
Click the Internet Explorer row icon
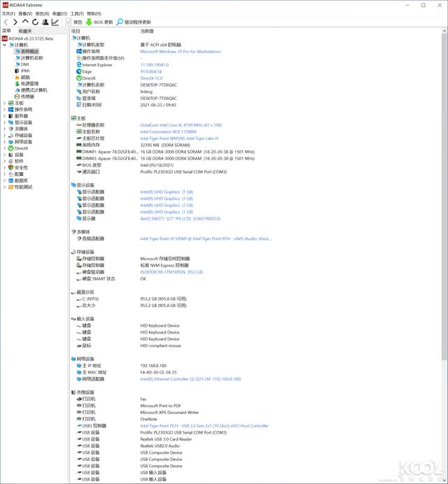[x=79, y=65]
